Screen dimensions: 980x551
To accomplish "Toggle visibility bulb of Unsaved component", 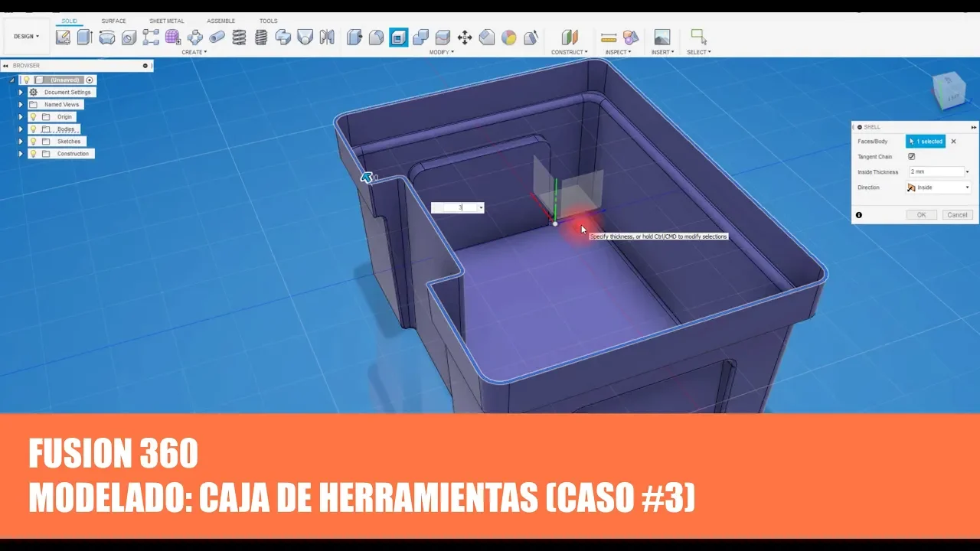I will (x=26, y=80).
